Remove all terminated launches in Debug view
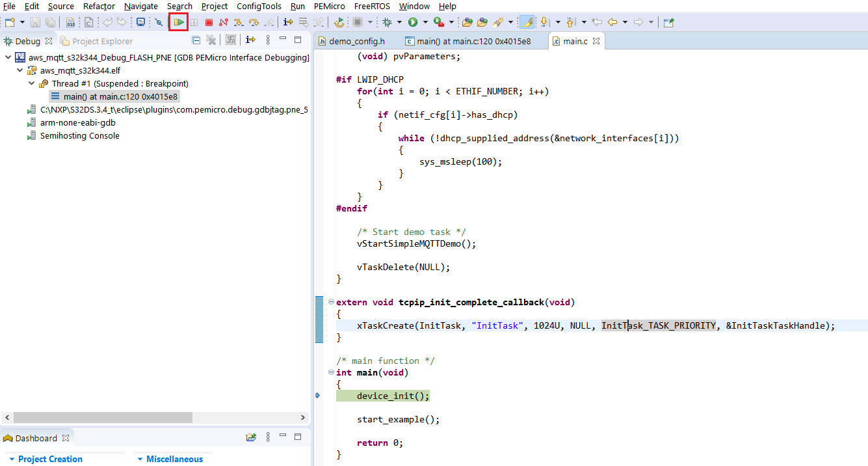Screen dimensions: 868x466 pyautogui.click(x=211, y=40)
